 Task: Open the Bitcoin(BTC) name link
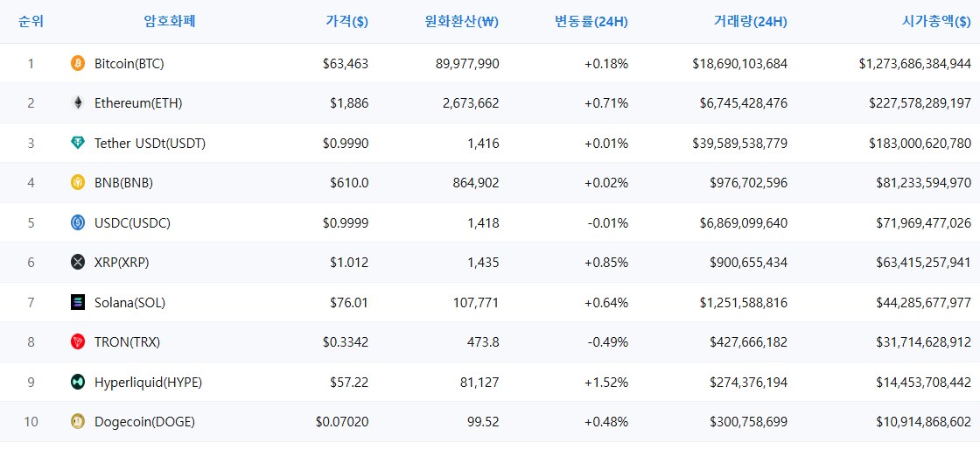[129, 63]
